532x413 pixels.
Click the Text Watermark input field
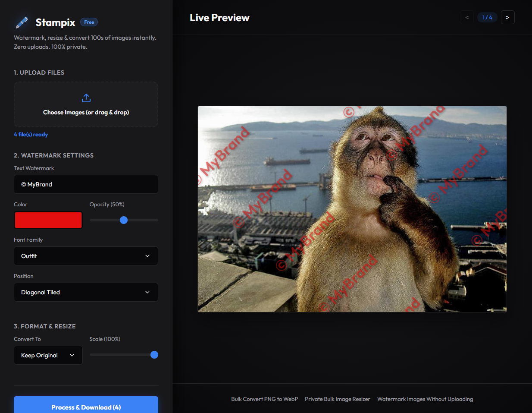[x=86, y=184]
